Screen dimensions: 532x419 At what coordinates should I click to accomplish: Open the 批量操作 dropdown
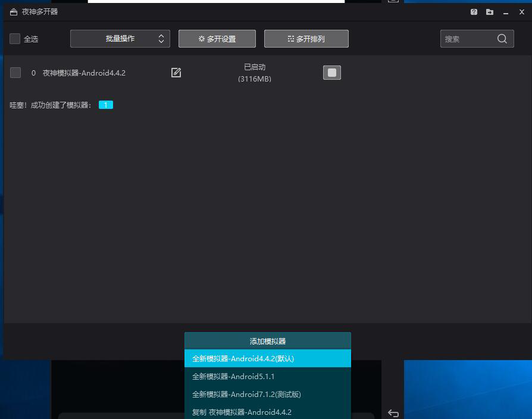point(120,39)
